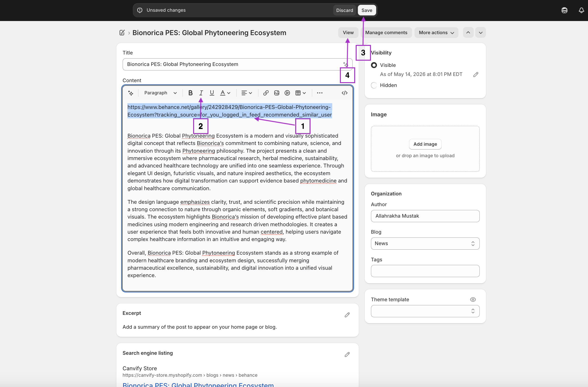Click the Unsaved changes alert icon
The width and height of the screenshot is (588, 387).
click(140, 10)
